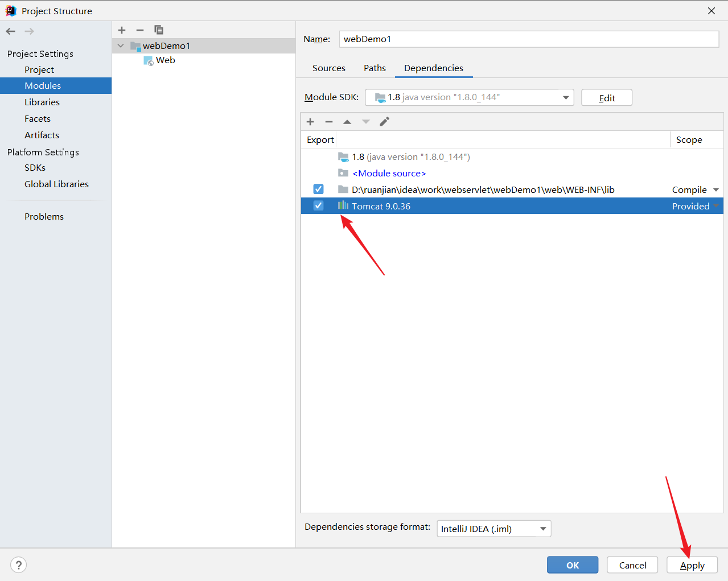
Task: Click the Export column header
Action: click(x=320, y=139)
